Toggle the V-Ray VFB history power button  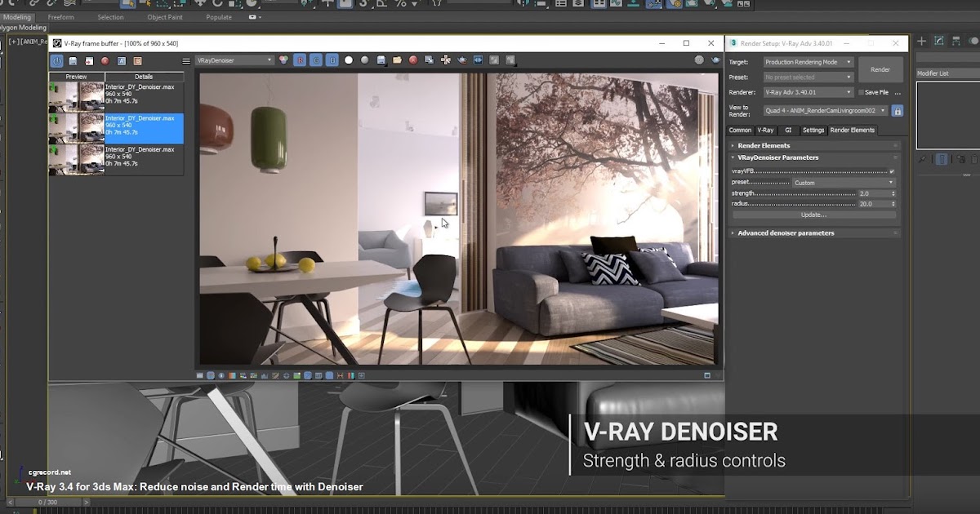pyautogui.click(x=57, y=60)
